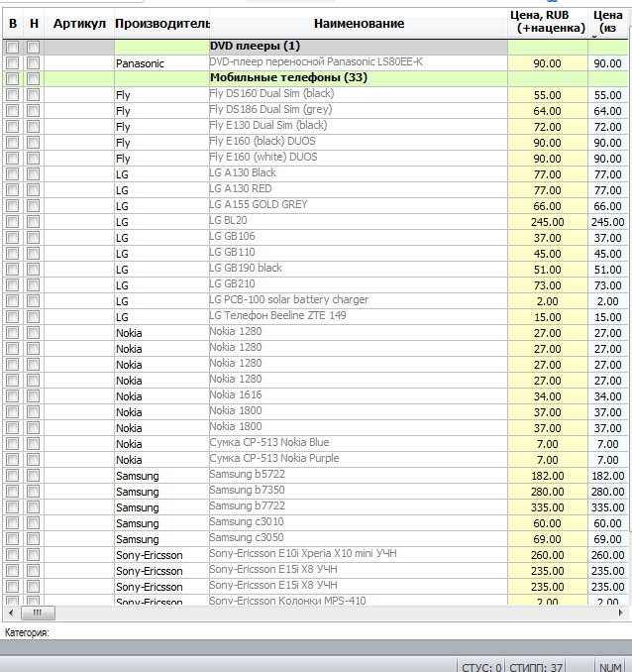Click Panasonic in the Производитель column

click(140, 63)
